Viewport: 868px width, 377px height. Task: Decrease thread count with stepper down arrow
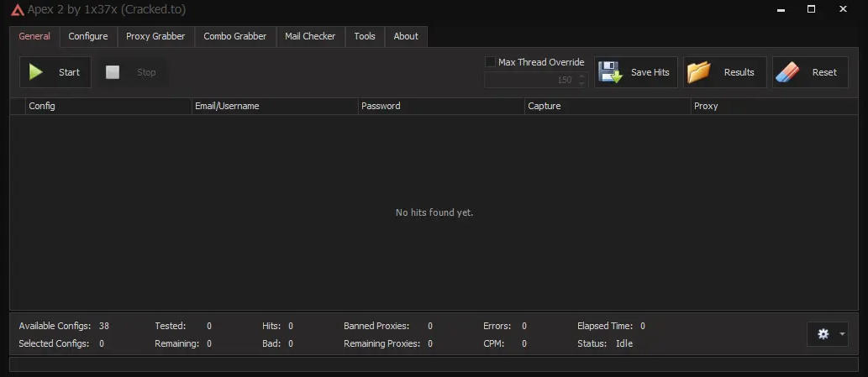pyautogui.click(x=581, y=83)
